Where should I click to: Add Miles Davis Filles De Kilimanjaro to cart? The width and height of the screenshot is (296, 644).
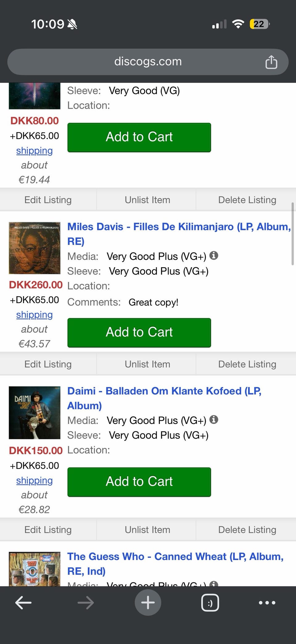click(x=139, y=332)
